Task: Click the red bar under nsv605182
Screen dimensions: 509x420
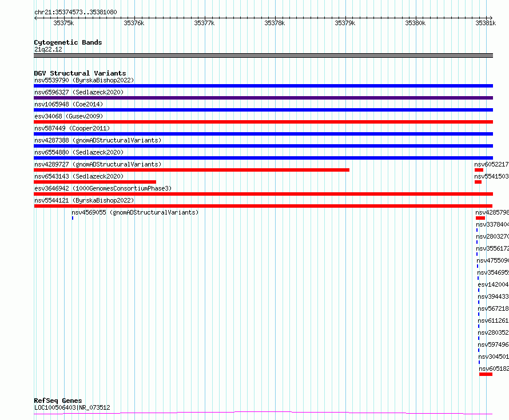Action: (486, 374)
